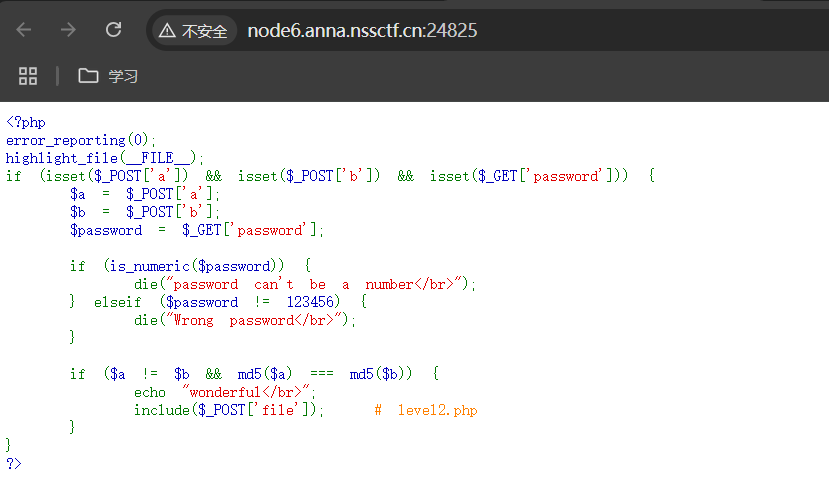The height and width of the screenshot is (486, 829).
Task: Click the closing ?> tag
Action: [13, 464]
